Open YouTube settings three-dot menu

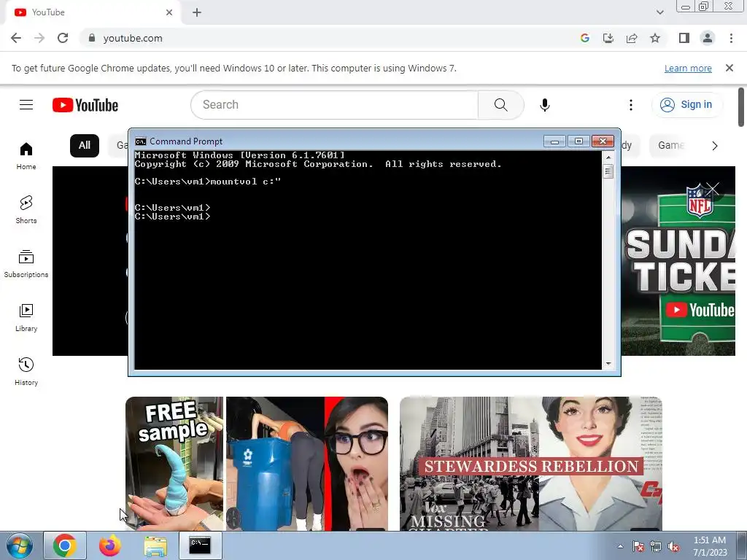(x=631, y=105)
